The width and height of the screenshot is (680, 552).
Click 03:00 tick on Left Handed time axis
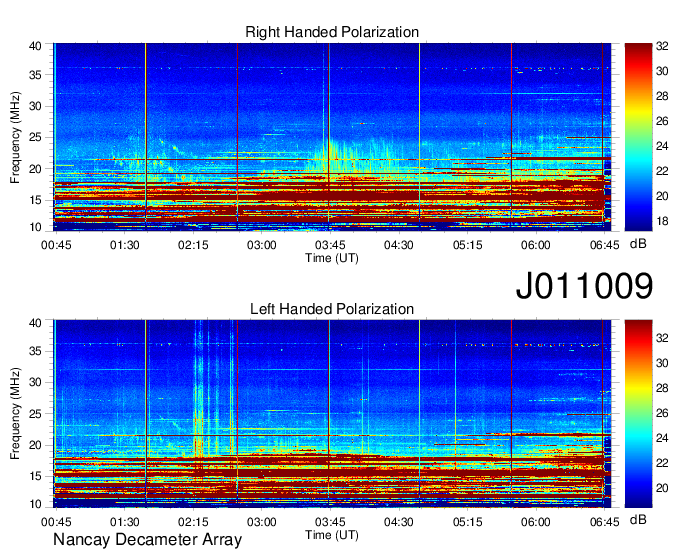pyautogui.click(x=262, y=522)
